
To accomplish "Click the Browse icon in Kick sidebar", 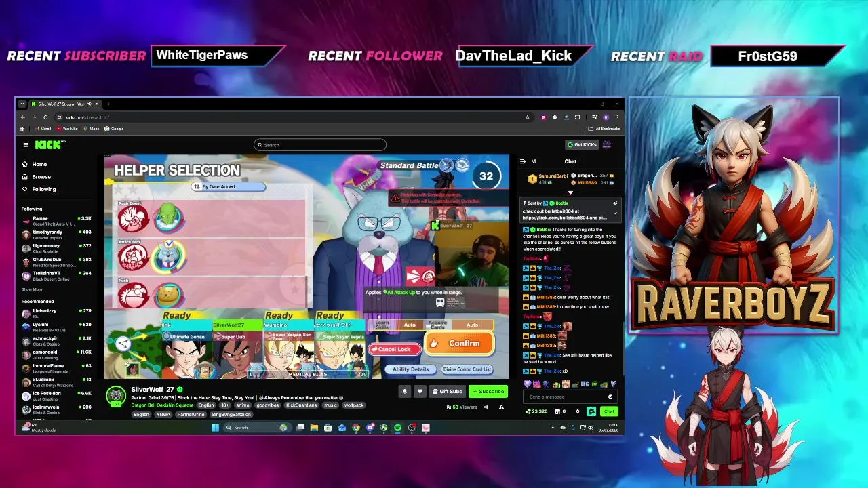I will click(25, 176).
